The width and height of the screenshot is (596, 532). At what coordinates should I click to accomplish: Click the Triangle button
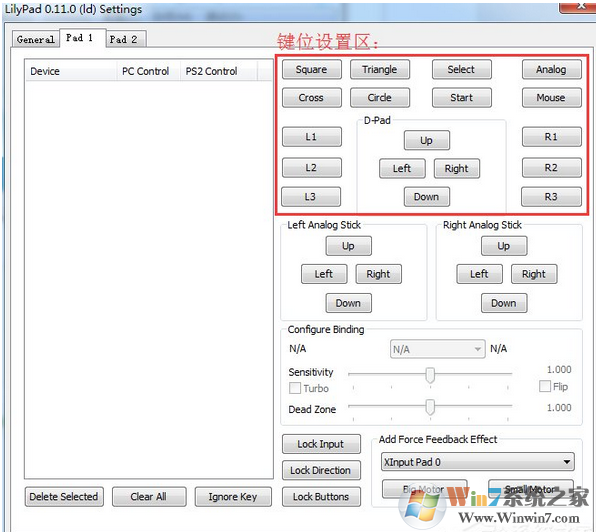point(380,70)
